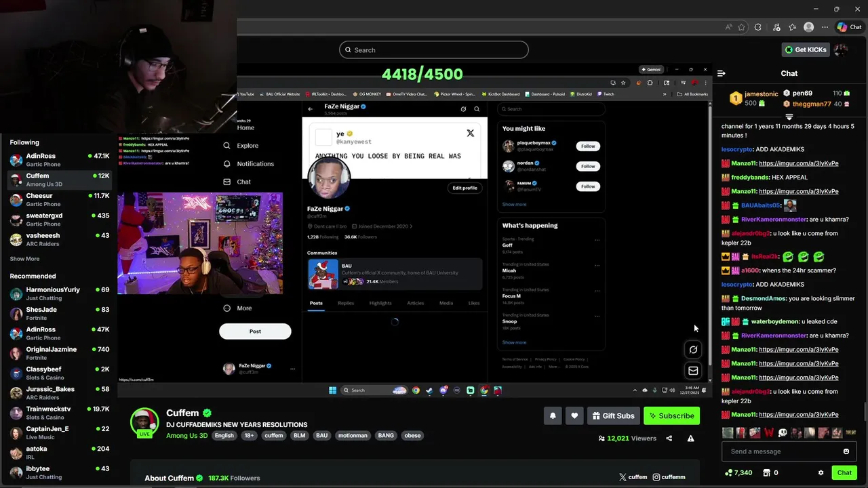Viewport: 868px width, 488px height.
Task: Click the green Chat send button
Action: pyautogui.click(x=844, y=472)
